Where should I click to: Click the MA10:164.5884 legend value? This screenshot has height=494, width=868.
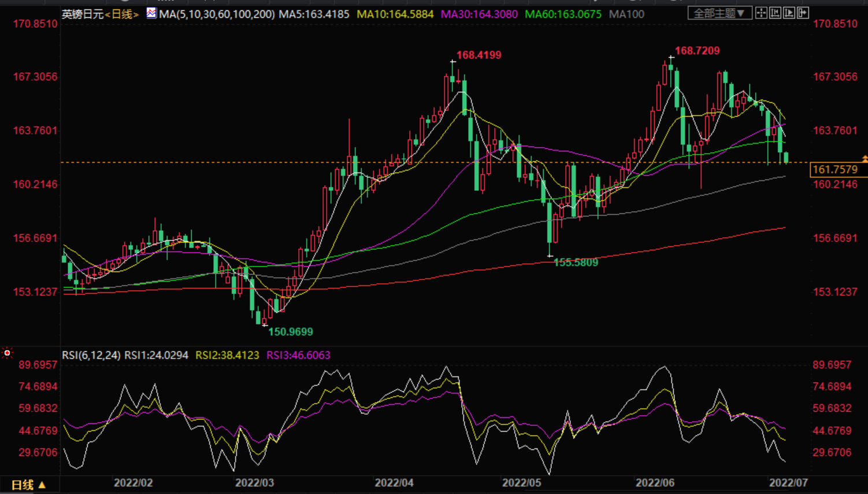[x=395, y=14]
